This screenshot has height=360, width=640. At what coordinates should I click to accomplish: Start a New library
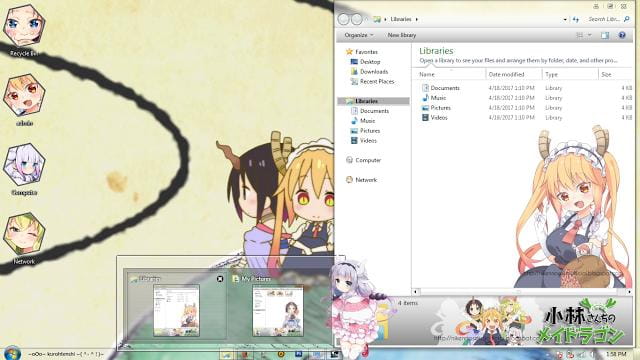[402, 36]
